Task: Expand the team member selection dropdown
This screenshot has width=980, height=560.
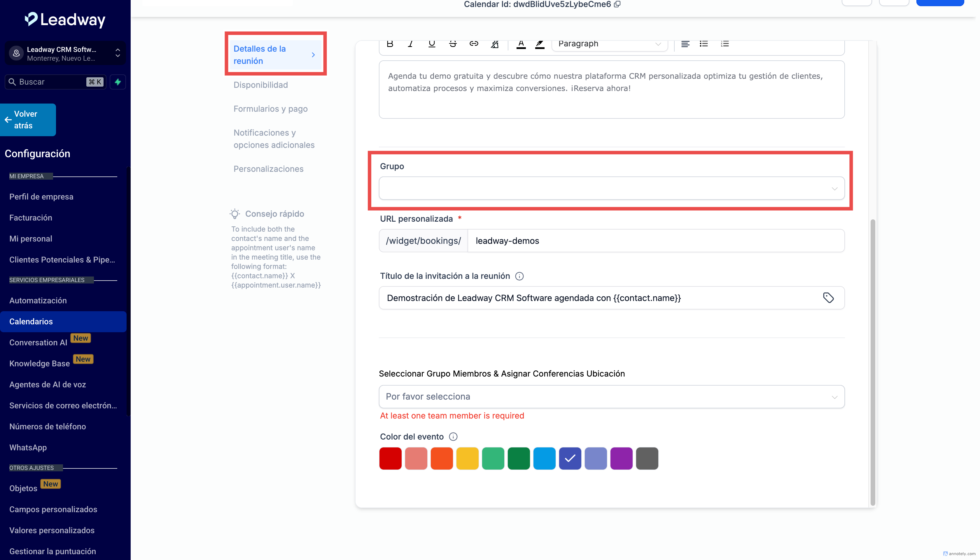Action: pos(612,397)
